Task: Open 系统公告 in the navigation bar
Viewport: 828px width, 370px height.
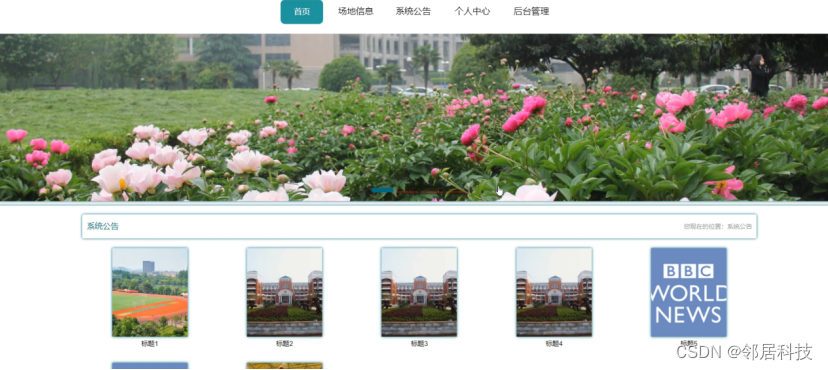Action: tap(413, 12)
